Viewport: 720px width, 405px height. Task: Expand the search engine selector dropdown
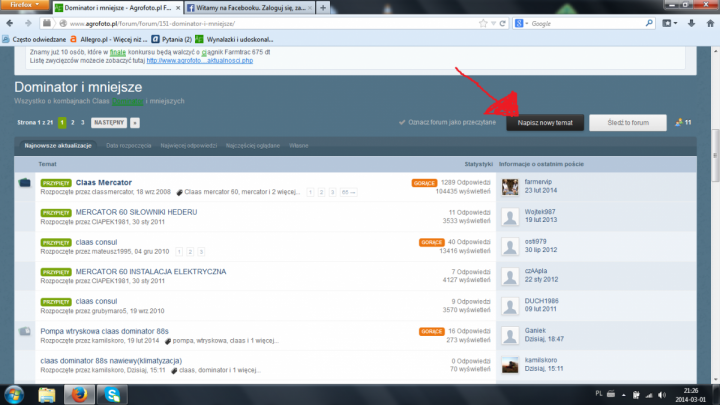pos(523,21)
